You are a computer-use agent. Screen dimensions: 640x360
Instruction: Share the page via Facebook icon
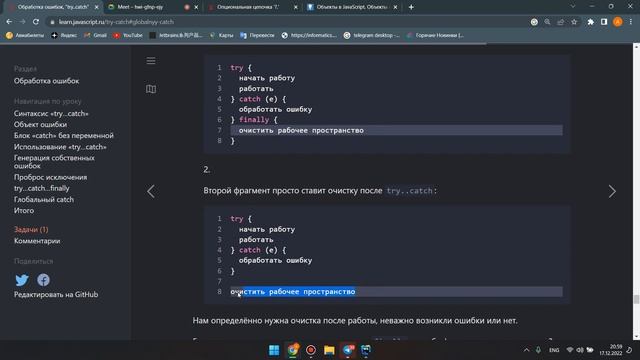coord(43,280)
